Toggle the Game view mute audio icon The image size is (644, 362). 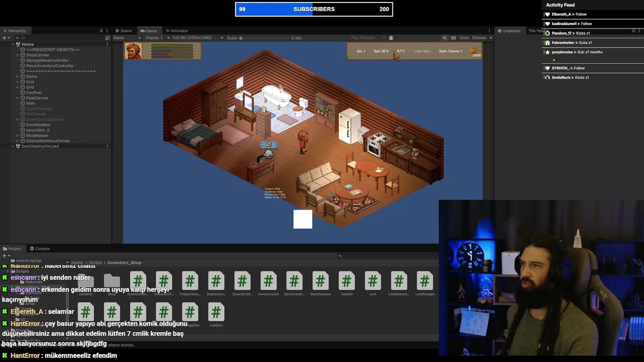[445, 38]
